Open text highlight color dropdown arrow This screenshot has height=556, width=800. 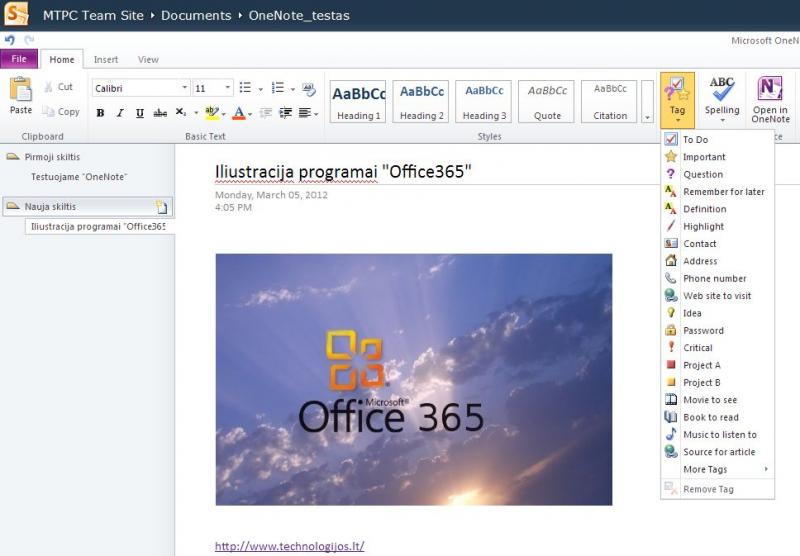(x=223, y=114)
